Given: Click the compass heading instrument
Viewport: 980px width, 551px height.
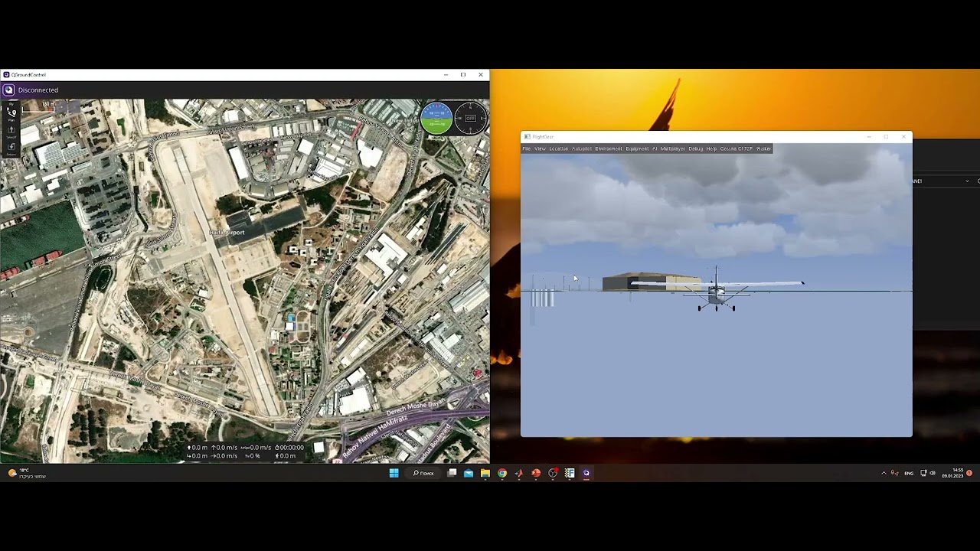Looking at the screenshot, I should click(470, 118).
